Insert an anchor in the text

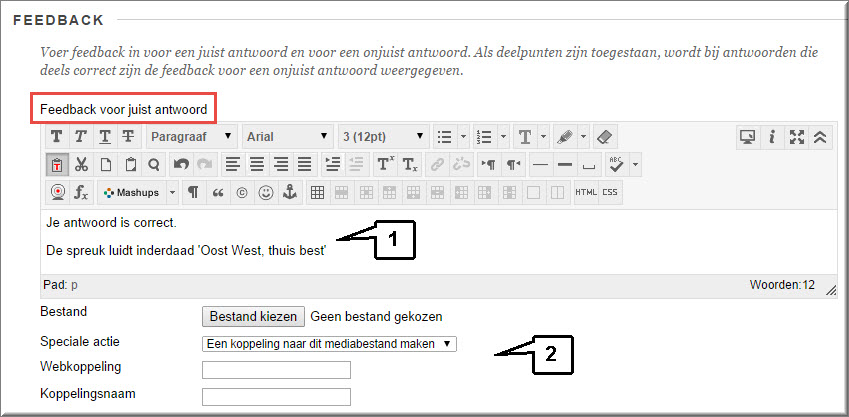coord(290,193)
